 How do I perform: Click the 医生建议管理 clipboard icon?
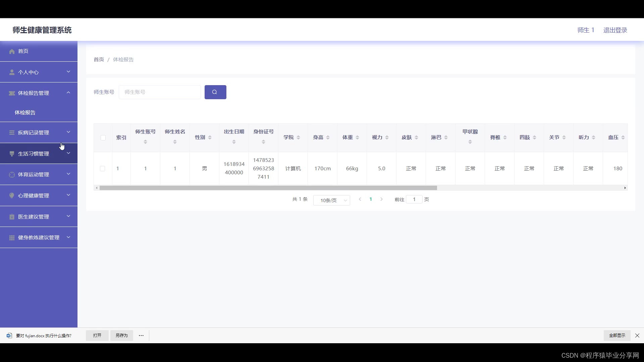[x=12, y=217]
